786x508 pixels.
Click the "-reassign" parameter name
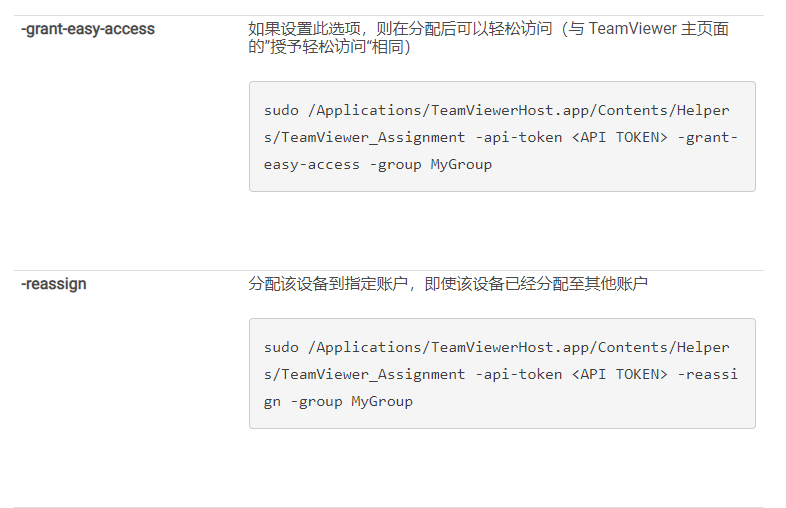pos(54,284)
